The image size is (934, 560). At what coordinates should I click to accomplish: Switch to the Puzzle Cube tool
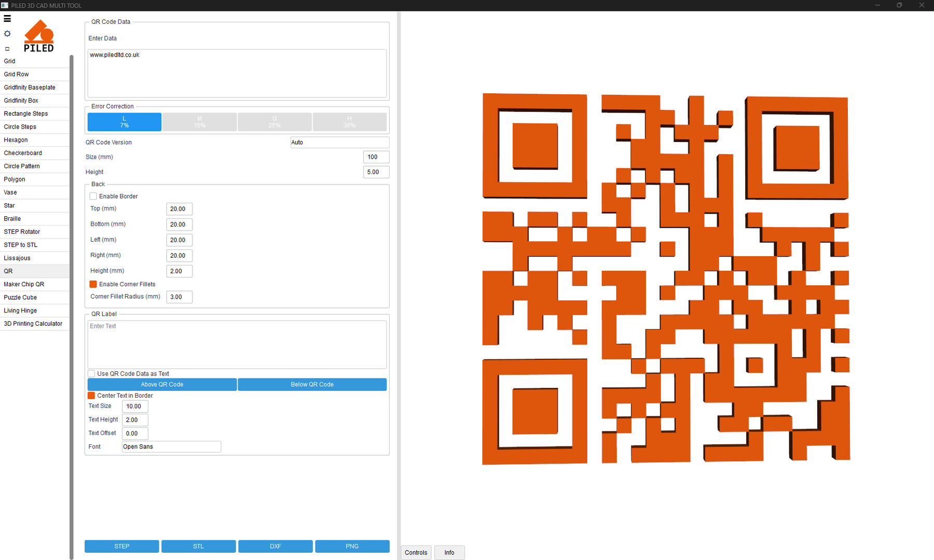coord(35,298)
